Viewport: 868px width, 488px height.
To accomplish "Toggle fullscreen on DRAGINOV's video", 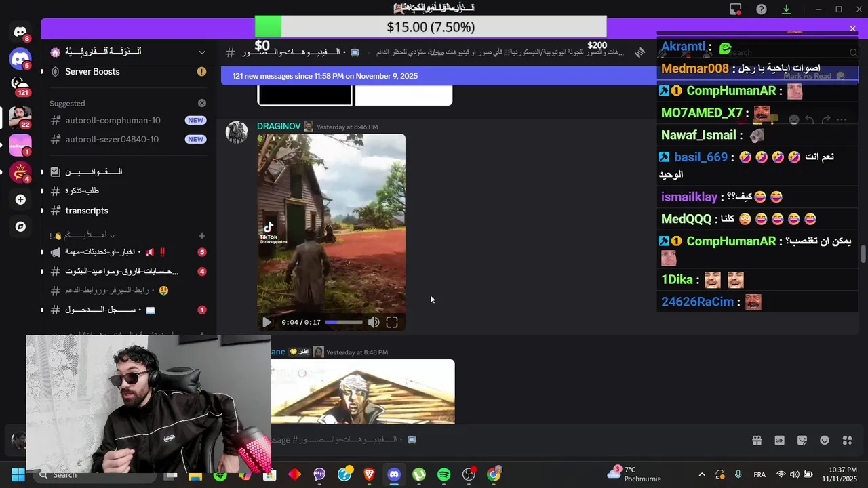I will coord(392,323).
